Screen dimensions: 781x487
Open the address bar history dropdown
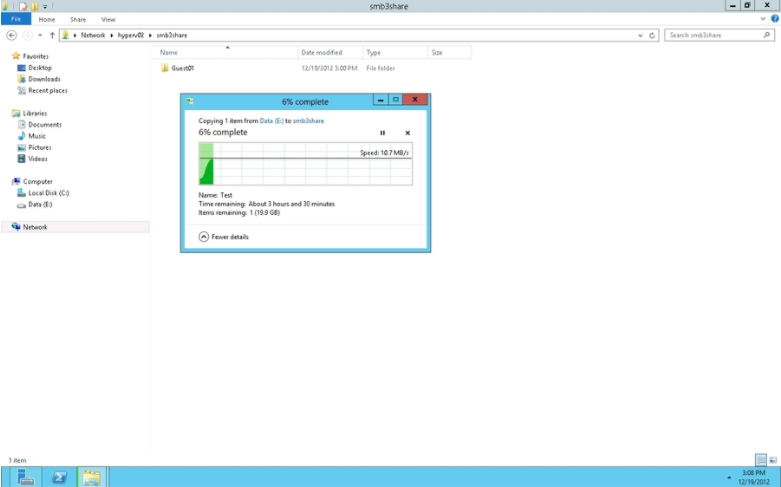coord(640,35)
